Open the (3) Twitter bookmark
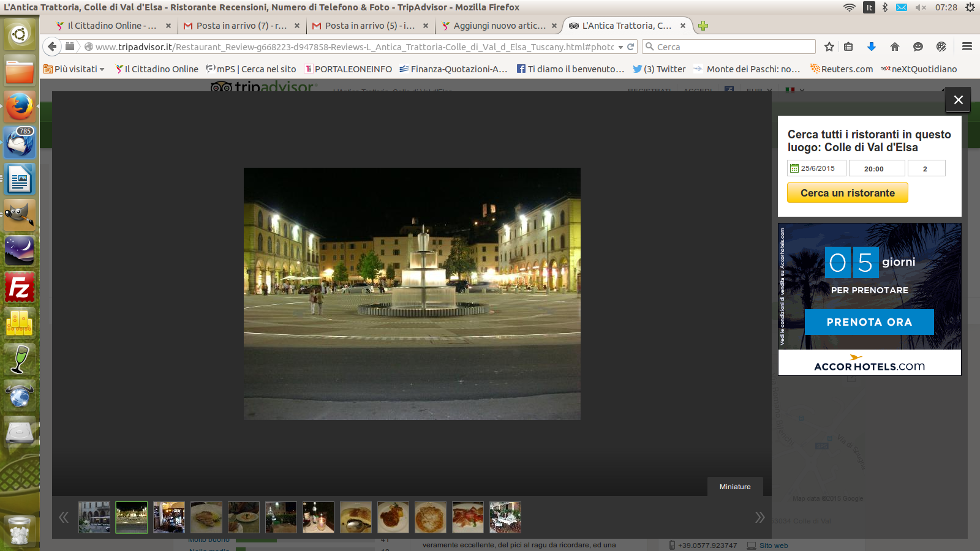The width and height of the screenshot is (980, 551). [659, 69]
